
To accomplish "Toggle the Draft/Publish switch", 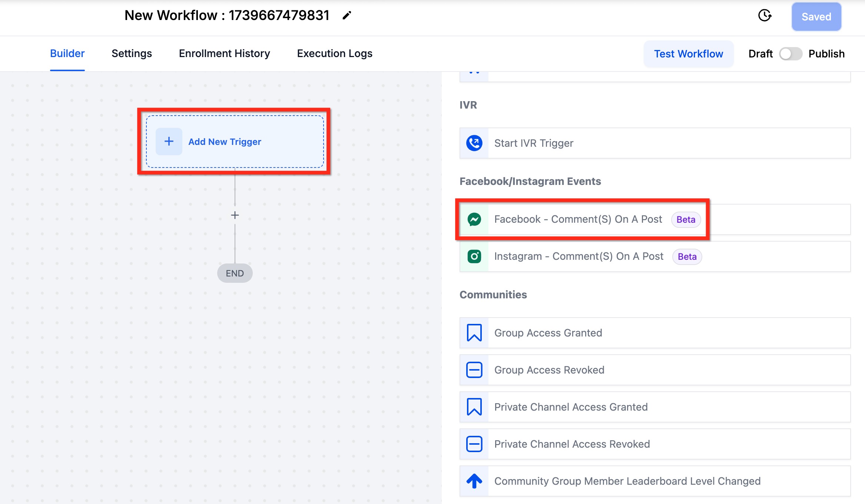I will pyautogui.click(x=790, y=54).
